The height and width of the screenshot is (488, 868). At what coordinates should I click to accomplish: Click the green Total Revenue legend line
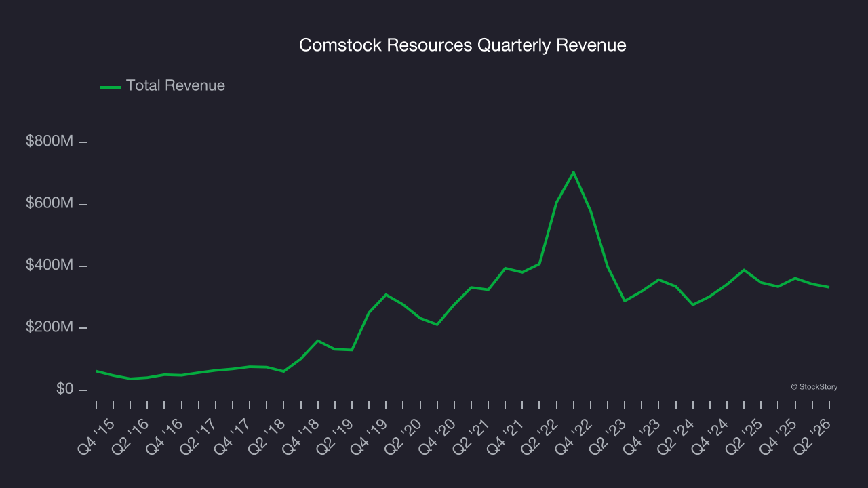(111, 87)
